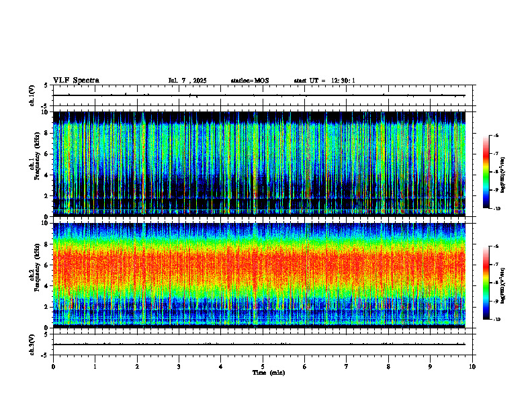Click time axis tick label "8"
The height and width of the screenshot is (411, 532).
(388, 367)
